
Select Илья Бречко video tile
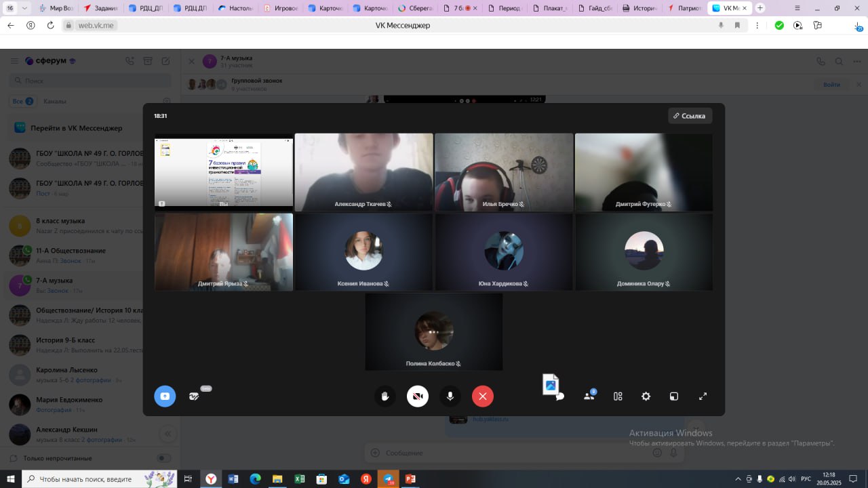[504, 172]
